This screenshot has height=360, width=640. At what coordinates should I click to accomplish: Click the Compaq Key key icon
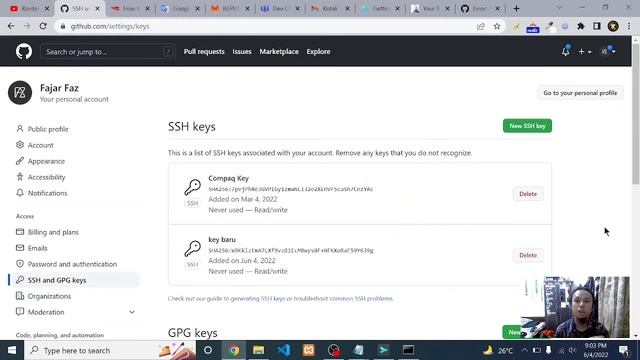(192, 187)
